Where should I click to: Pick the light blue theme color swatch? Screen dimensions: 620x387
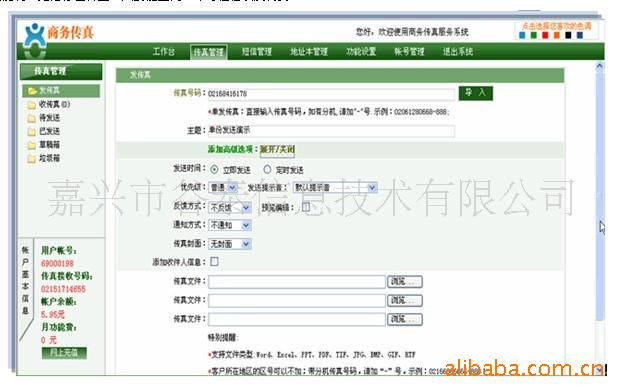(x=522, y=35)
